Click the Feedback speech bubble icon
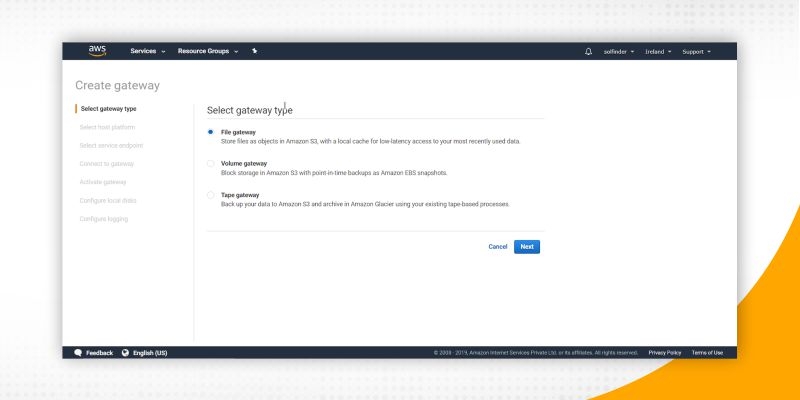 [78, 353]
